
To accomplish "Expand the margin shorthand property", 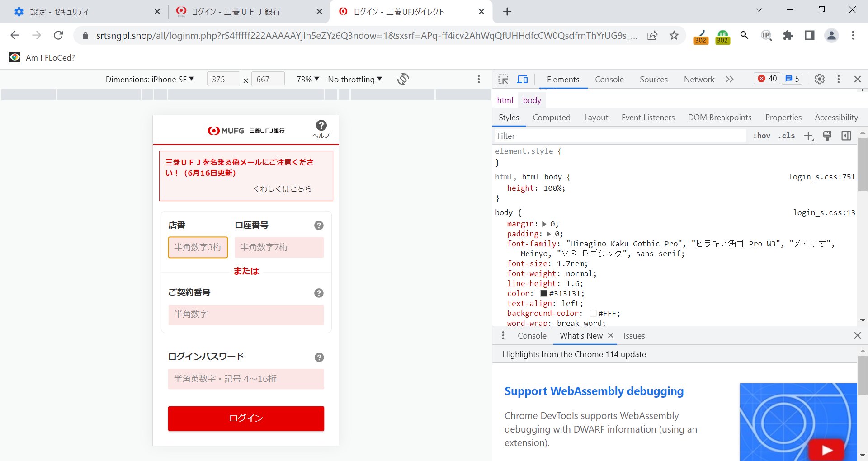I will (544, 224).
